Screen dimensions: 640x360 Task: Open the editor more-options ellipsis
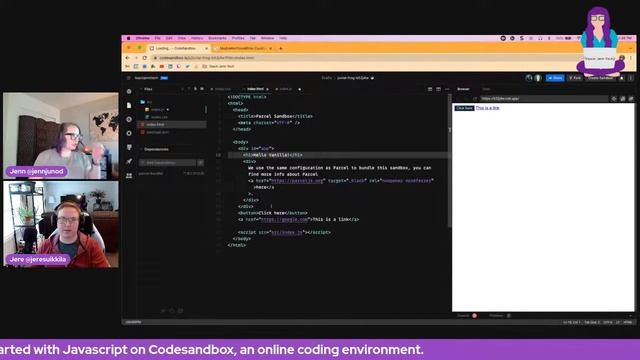447,89
